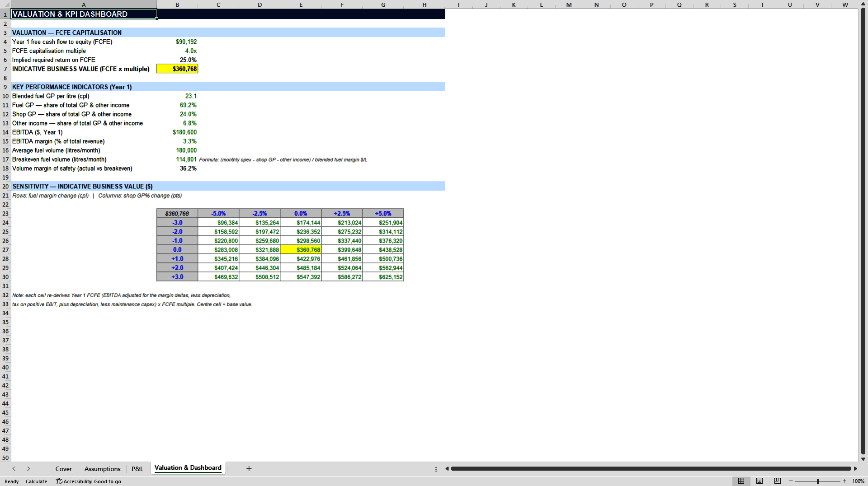The image size is (868, 486).
Task: Select column E header
Action: 301,5
